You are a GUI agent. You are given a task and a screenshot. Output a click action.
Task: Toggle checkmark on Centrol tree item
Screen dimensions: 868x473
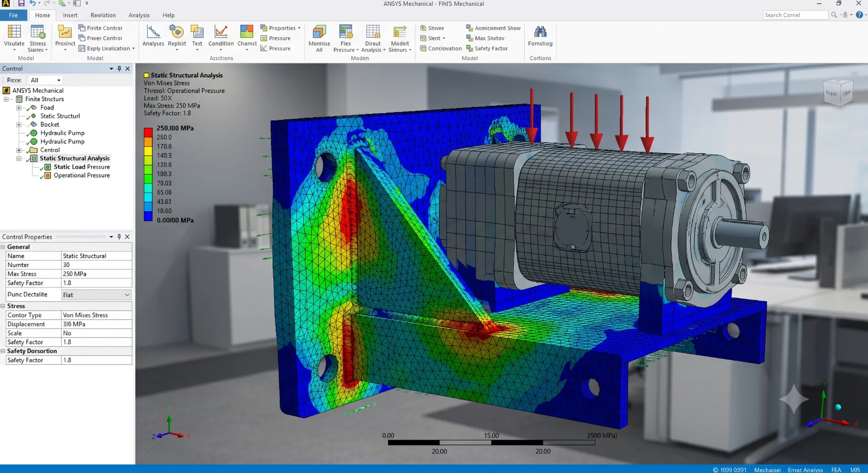28,151
